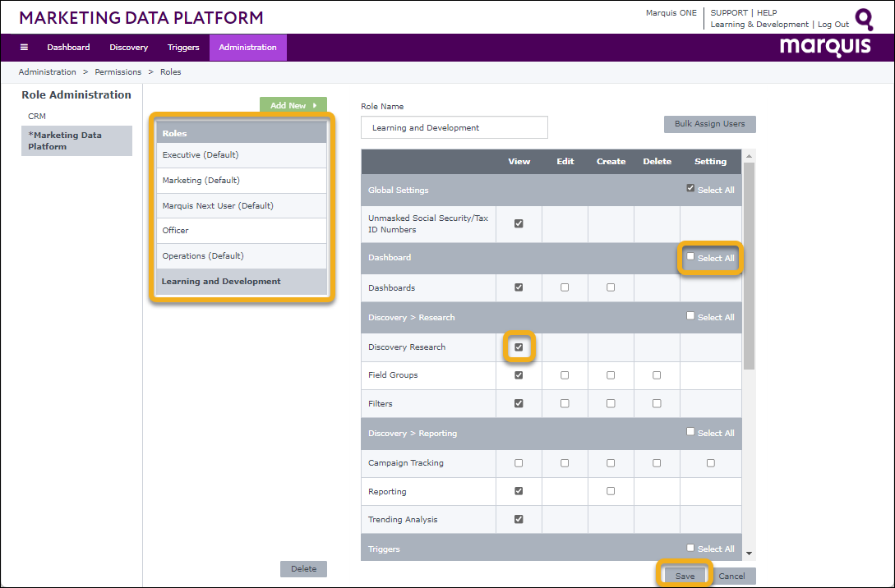Toggle View checkbox for Discovery Research

[519, 347]
